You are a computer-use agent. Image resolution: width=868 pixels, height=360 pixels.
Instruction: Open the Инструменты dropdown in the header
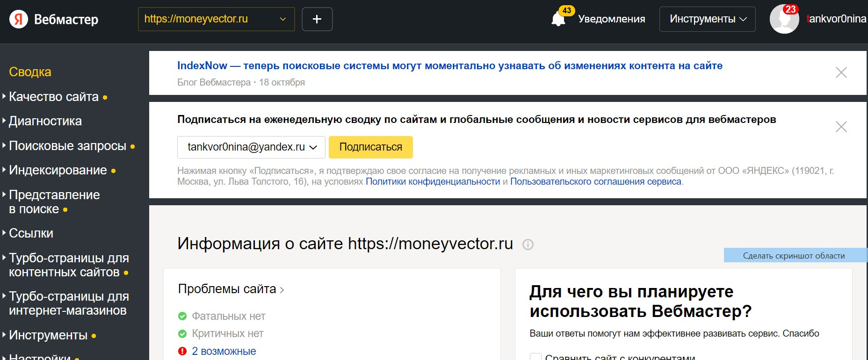[708, 19]
